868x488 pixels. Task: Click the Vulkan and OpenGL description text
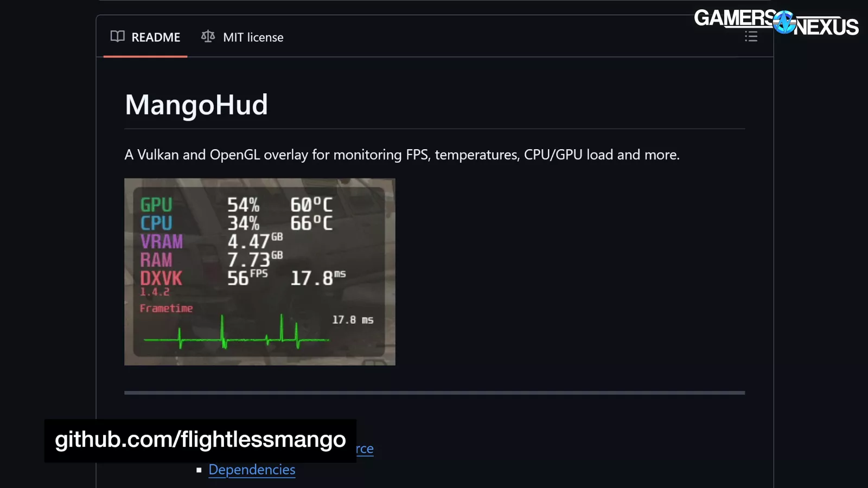[x=402, y=155]
